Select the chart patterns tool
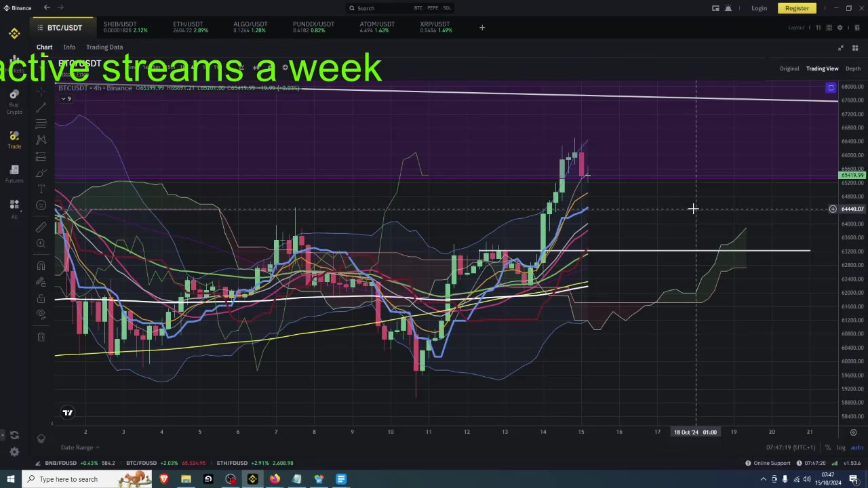Screen dimensions: 868x488 click(41, 140)
